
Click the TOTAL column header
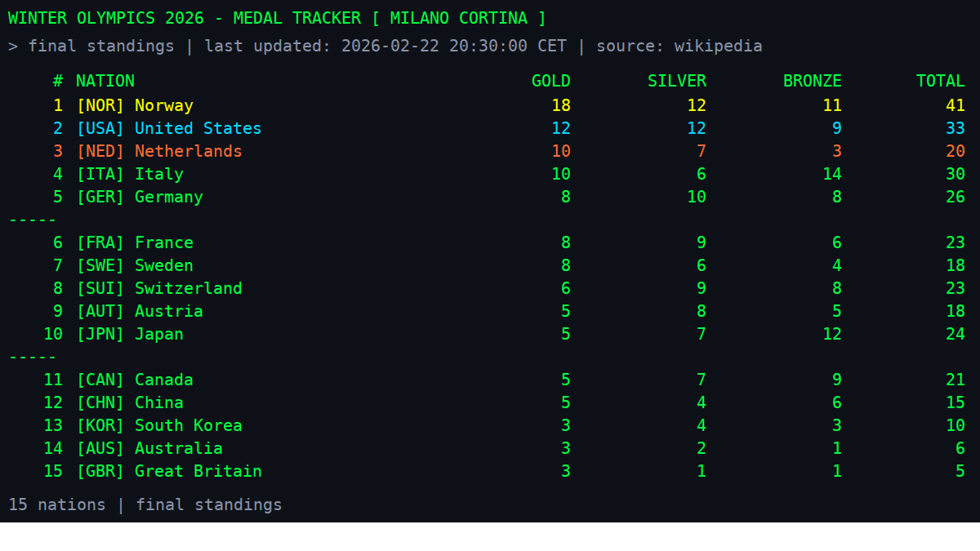click(x=940, y=81)
